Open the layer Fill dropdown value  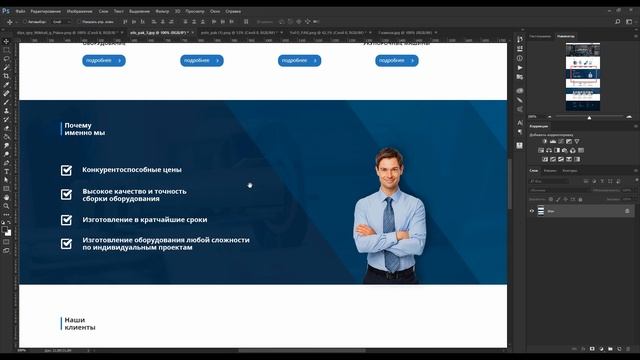click(x=626, y=199)
